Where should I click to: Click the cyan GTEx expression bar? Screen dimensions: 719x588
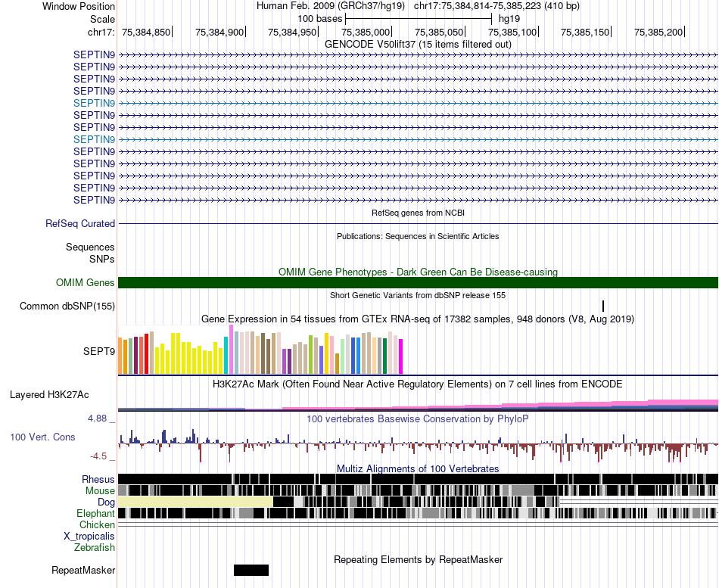(x=226, y=356)
